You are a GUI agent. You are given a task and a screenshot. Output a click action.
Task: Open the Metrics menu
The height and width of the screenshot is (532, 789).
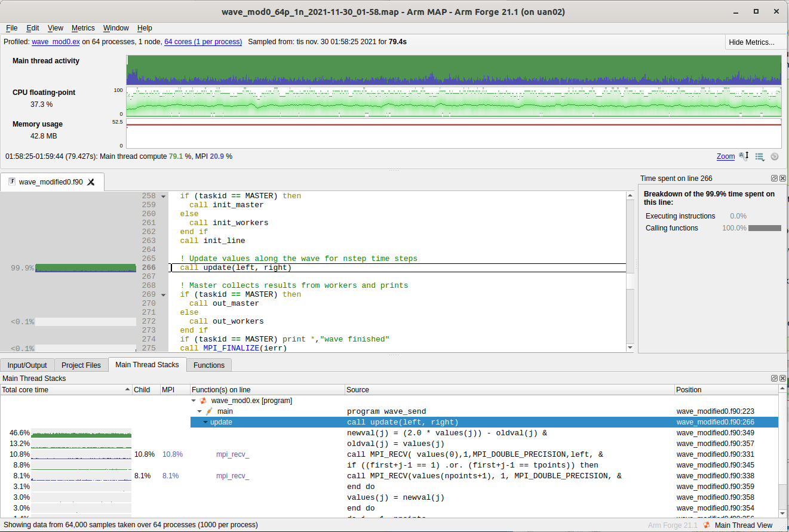[x=83, y=28]
